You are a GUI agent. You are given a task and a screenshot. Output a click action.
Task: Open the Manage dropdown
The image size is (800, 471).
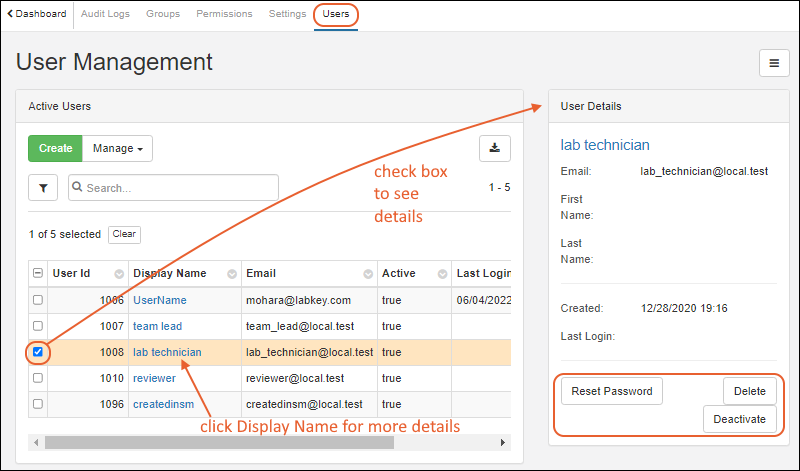[x=116, y=148]
